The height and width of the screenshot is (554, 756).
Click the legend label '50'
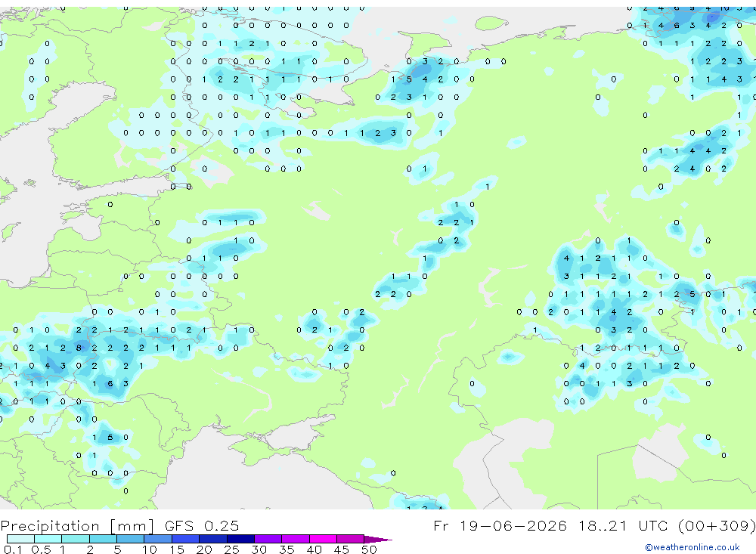coord(370,549)
